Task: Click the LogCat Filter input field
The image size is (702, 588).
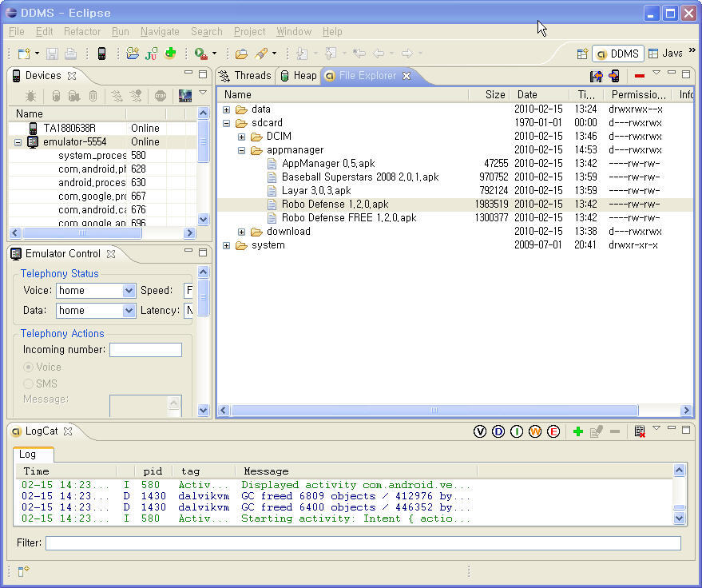Action: (363, 543)
